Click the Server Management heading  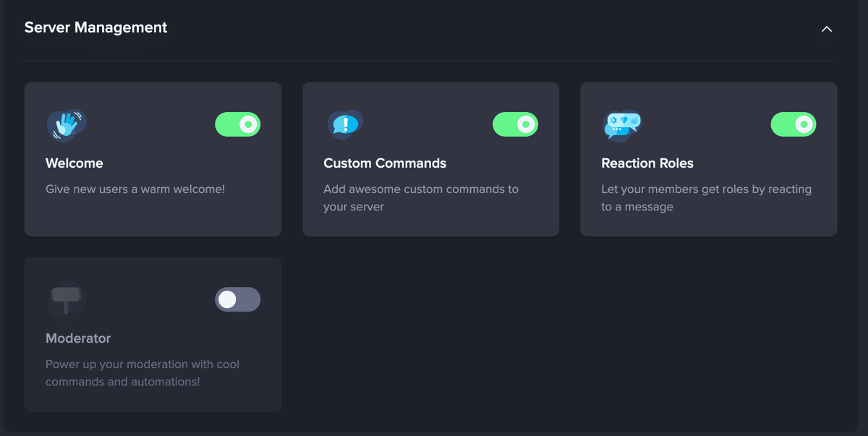tap(96, 27)
